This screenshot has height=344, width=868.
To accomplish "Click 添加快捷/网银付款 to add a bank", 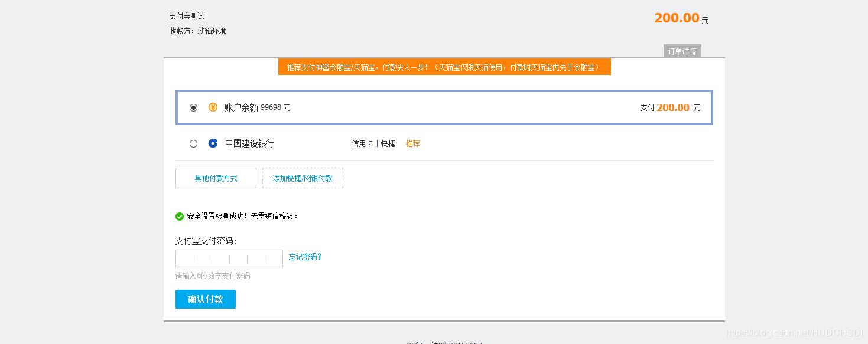I will pyautogui.click(x=303, y=178).
